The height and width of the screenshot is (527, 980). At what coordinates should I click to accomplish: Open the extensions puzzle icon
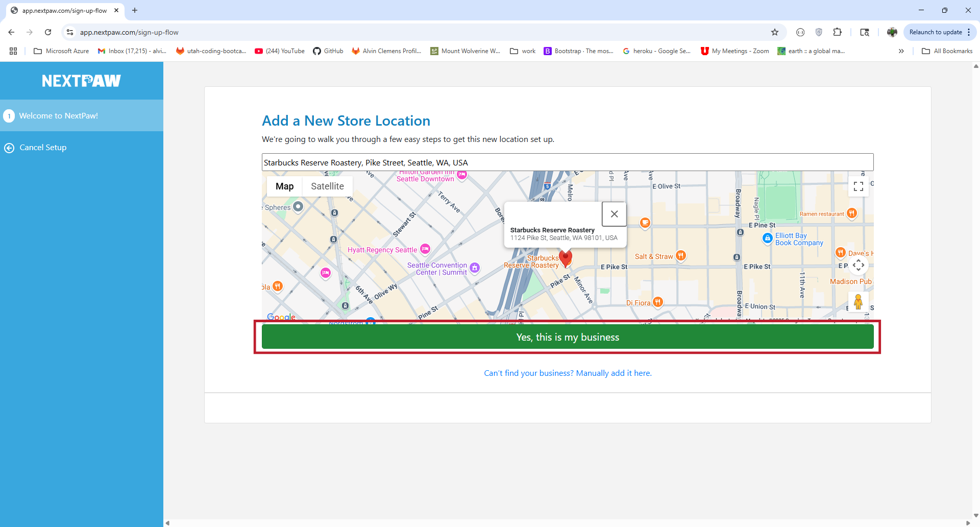pyautogui.click(x=837, y=32)
